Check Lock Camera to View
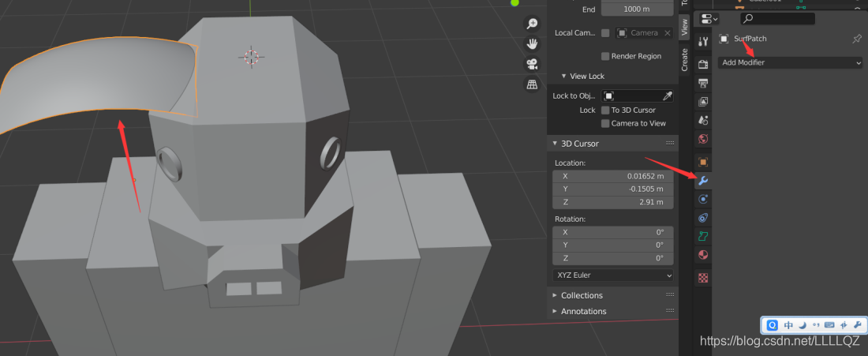This screenshot has height=356, width=868. pyautogui.click(x=605, y=123)
